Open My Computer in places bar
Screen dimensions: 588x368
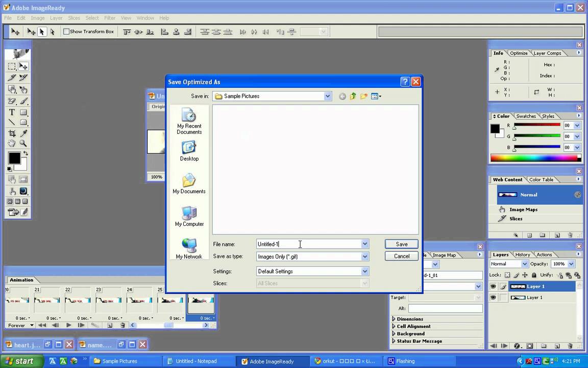click(189, 216)
